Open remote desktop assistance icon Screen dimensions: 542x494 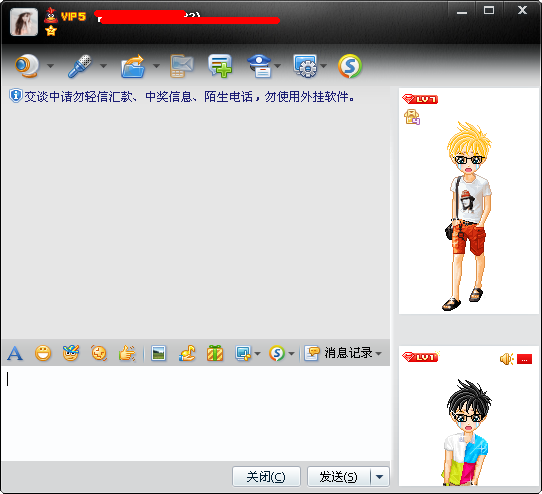pos(305,66)
